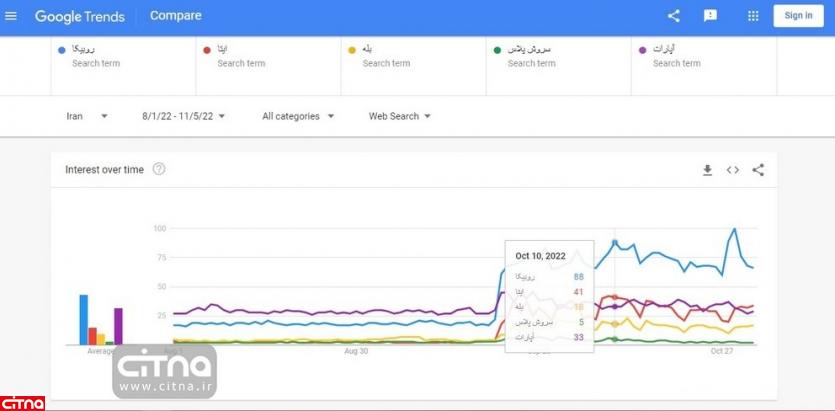Click the share icon in the blue header
This screenshot has height=411, width=835.
tap(673, 16)
